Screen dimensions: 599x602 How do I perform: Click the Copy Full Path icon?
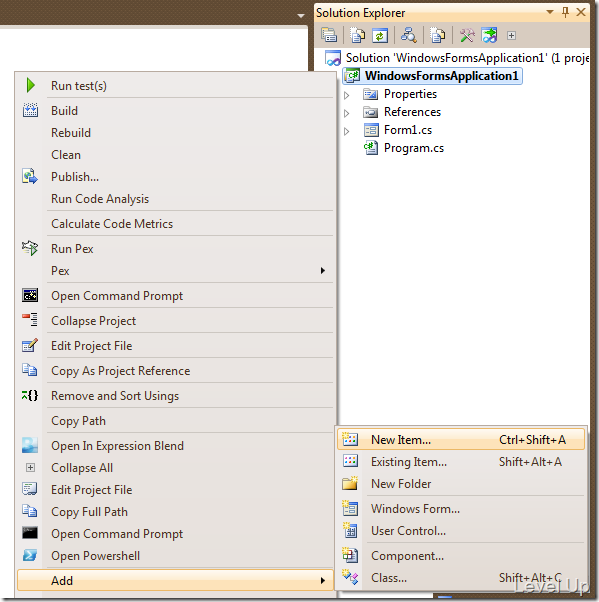pyautogui.click(x=30, y=511)
